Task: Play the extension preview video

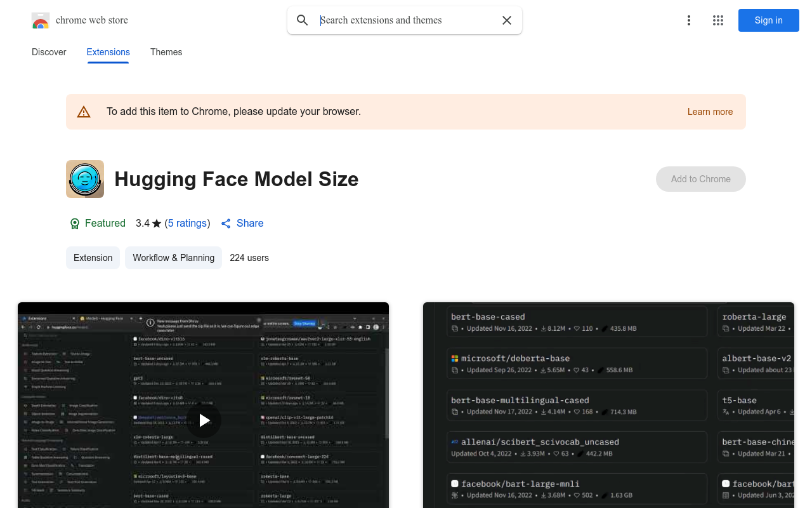Action: [x=204, y=420]
